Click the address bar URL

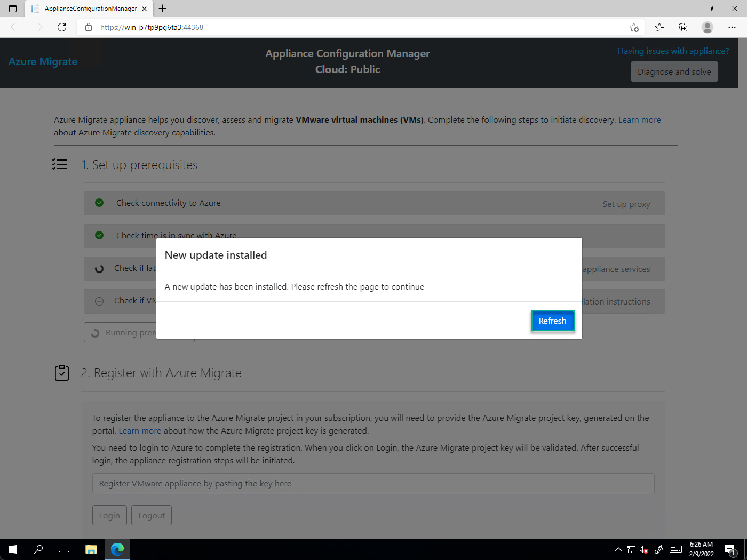152,27
